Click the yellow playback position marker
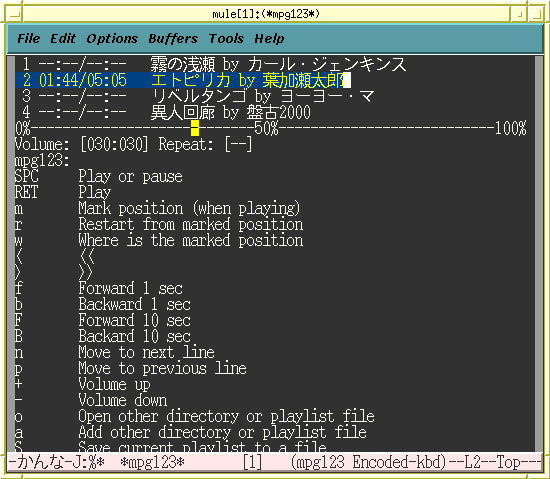This screenshot has height=479, width=550. click(x=195, y=128)
